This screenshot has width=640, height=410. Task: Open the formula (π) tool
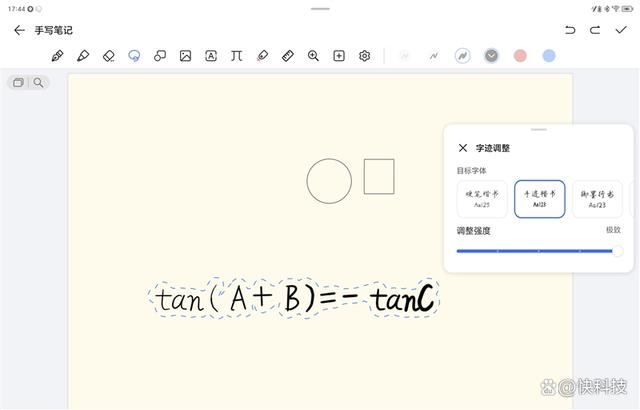237,56
